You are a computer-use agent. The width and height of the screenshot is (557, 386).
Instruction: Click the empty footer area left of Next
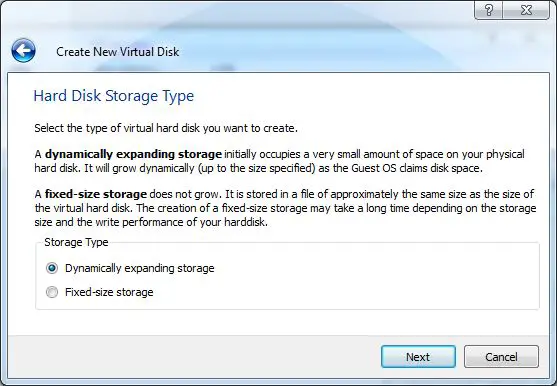click(x=192, y=357)
